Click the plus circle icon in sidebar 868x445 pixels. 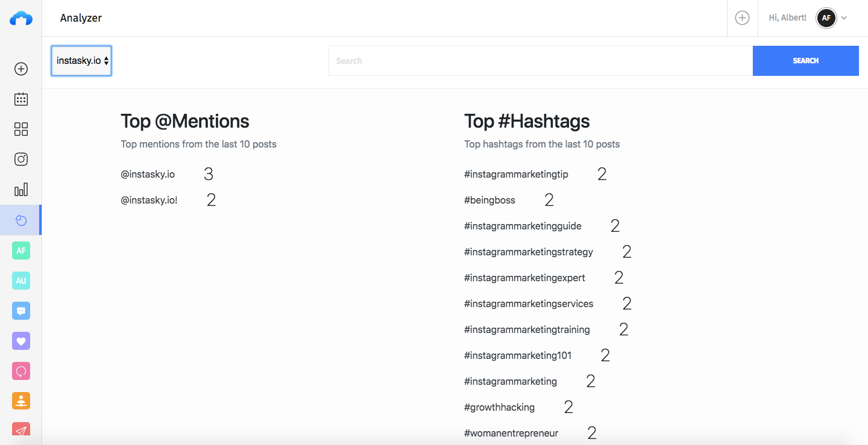pos(21,69)
